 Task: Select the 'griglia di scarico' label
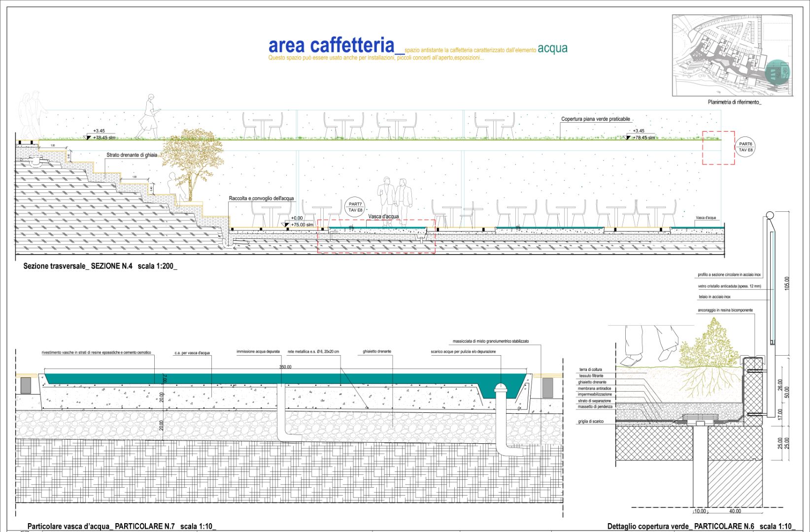click(x=590, y=422)
